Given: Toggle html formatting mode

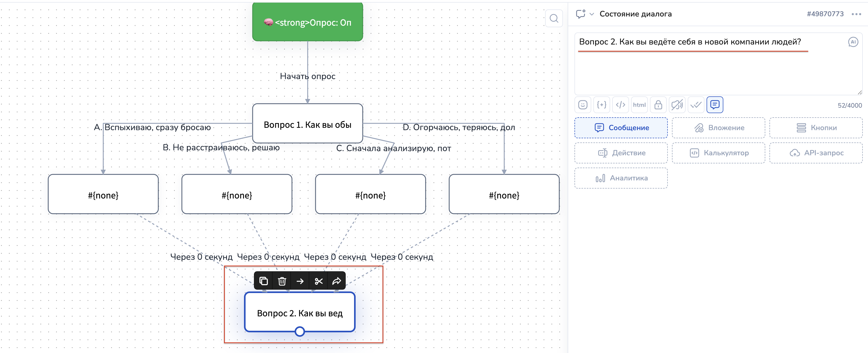Looking at the screenshot, I should [x=639, y=105].
